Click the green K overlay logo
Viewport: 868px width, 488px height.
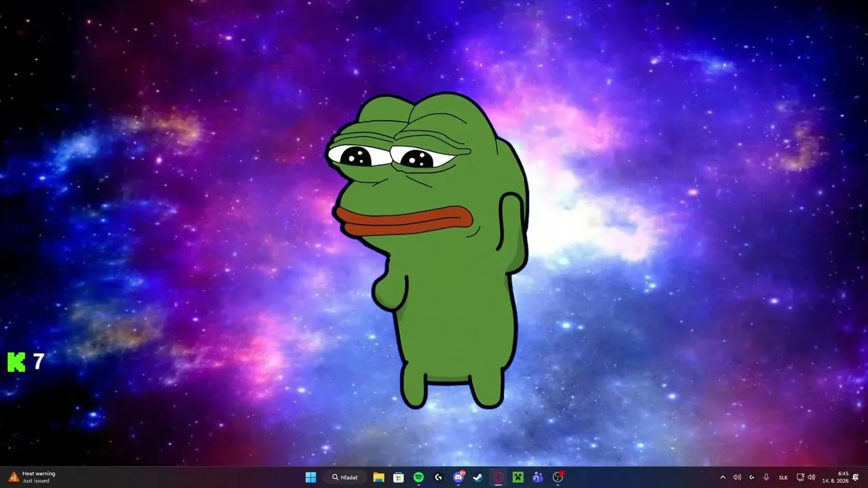pyautogui.click(x=16, y=362)
